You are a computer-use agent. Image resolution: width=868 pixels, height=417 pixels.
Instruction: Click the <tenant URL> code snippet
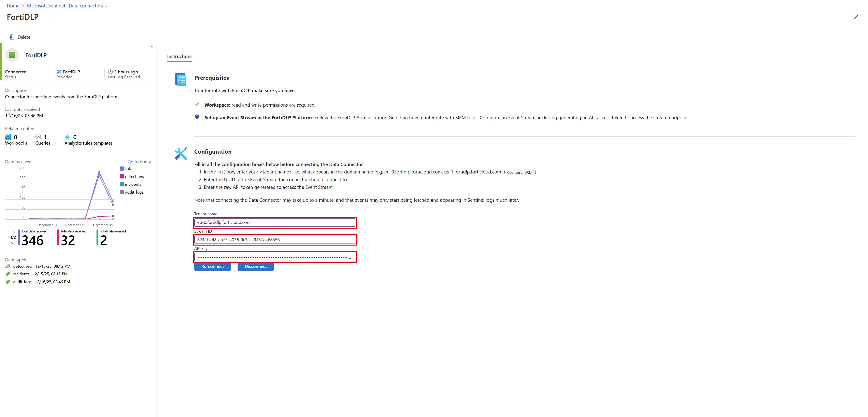click(520, 172)
